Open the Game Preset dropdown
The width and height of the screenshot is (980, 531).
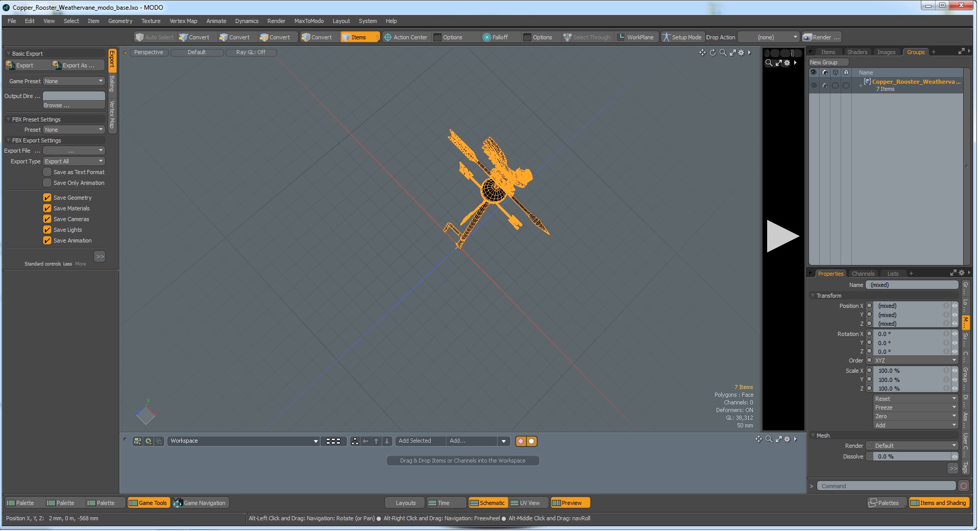pos(74,81)
